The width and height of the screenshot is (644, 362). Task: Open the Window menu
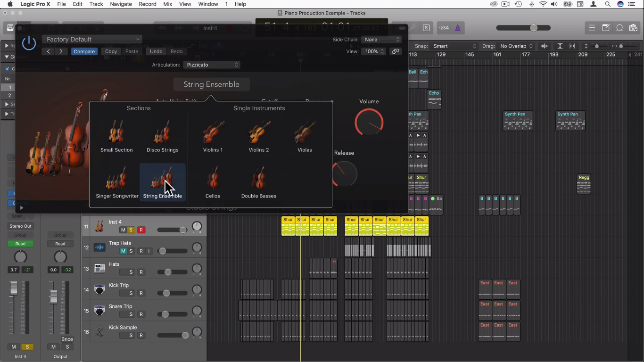(208, 4)
